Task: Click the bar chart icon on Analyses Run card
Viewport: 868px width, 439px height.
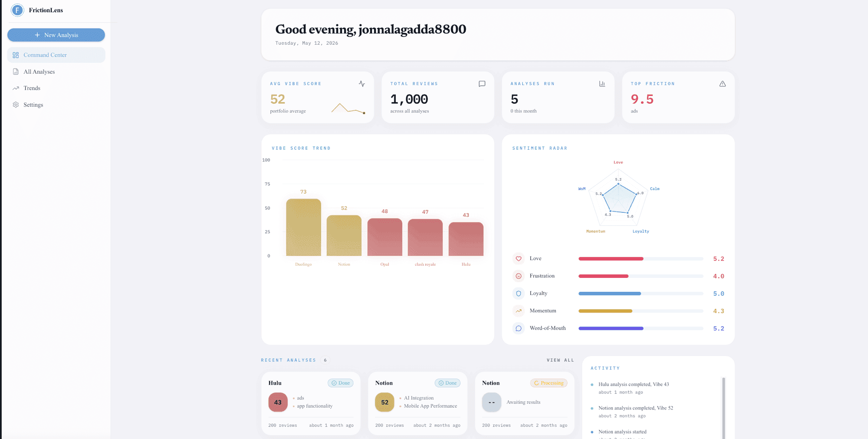Action: click(602, 84)
